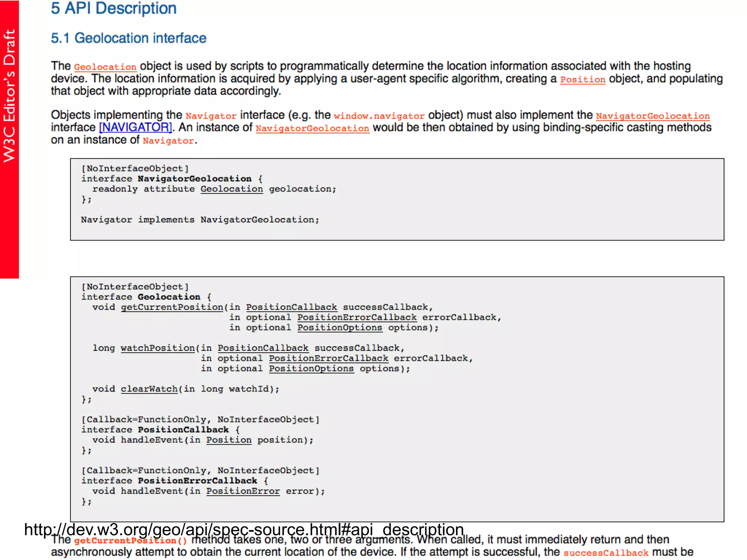
Task: Click the bold 'PositionErrorCallback' interface name
Action: [197, 481]
